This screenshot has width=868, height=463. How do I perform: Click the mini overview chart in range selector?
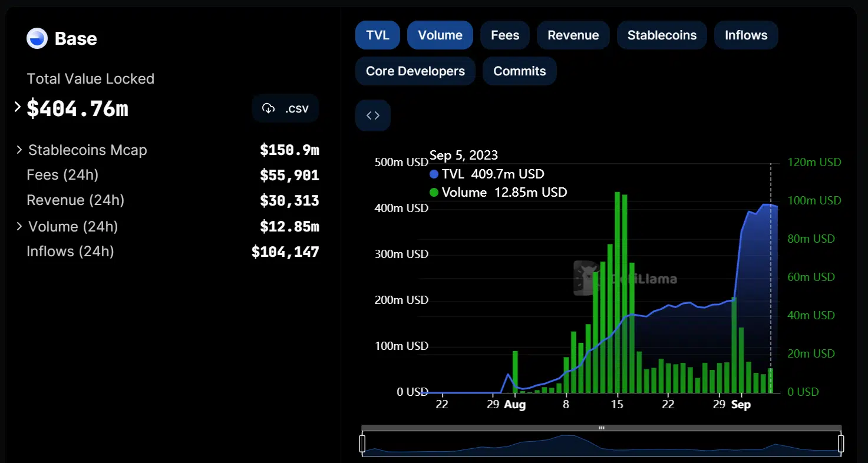[602, 445]
